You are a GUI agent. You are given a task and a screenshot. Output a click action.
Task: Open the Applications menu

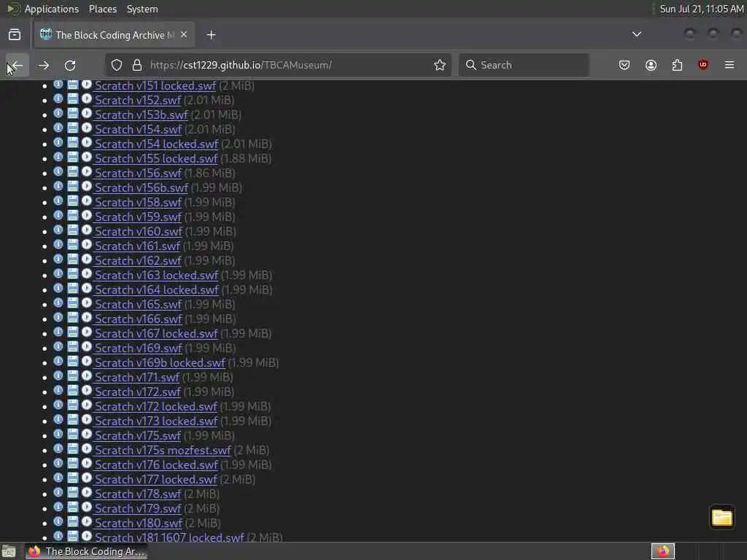[52, 9]
